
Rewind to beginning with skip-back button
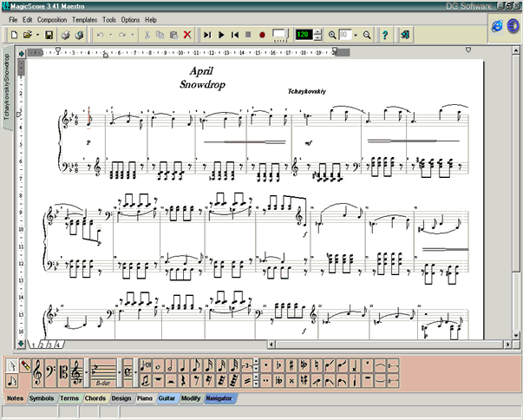pos(235,35)
